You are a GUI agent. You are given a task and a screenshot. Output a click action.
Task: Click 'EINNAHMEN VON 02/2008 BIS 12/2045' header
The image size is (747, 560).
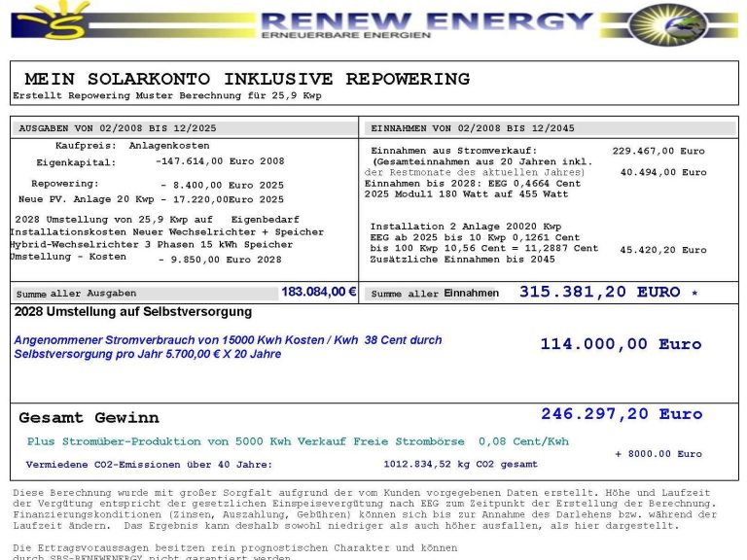pyautogui.click(x=473, y=128)
